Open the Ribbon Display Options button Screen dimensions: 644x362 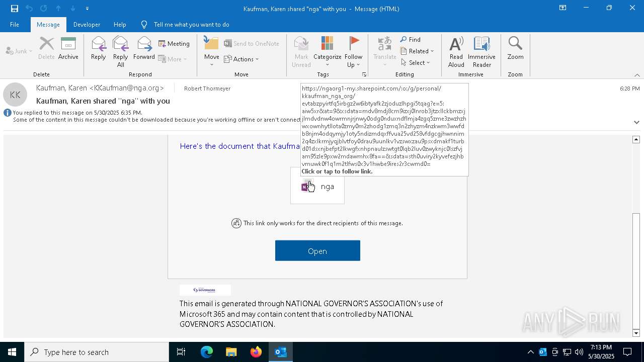(x=563, y=8)
